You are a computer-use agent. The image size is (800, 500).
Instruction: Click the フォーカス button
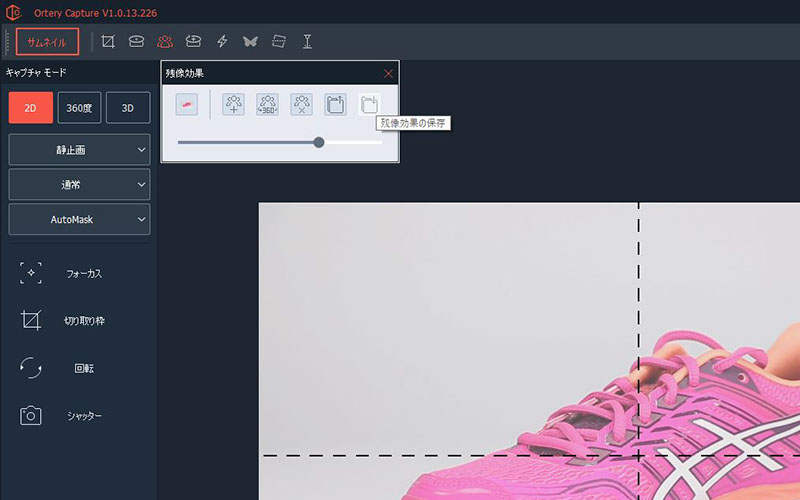click(x=62, y=273)
